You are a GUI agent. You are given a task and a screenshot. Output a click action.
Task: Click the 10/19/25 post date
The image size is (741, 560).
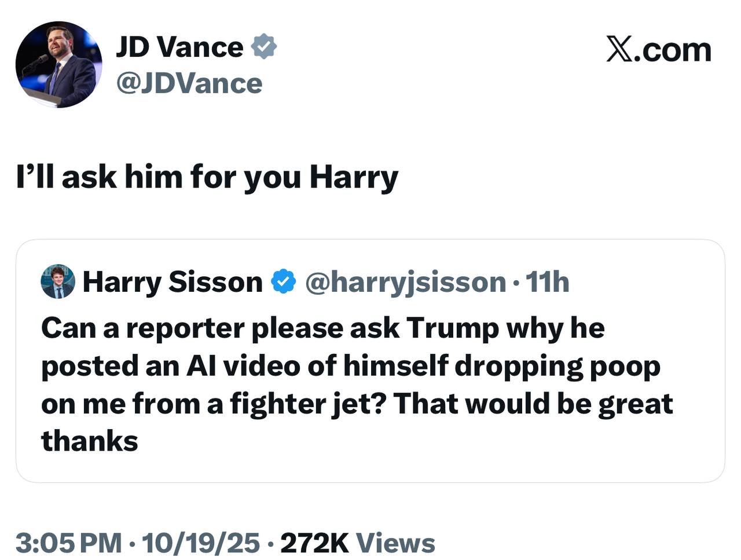pyautogui.click(x=200, y=543)
